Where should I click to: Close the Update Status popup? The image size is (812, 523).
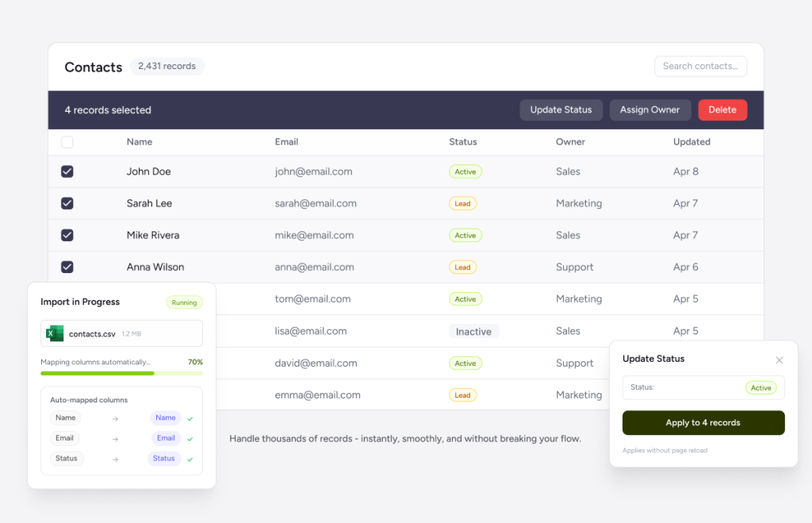779,360
